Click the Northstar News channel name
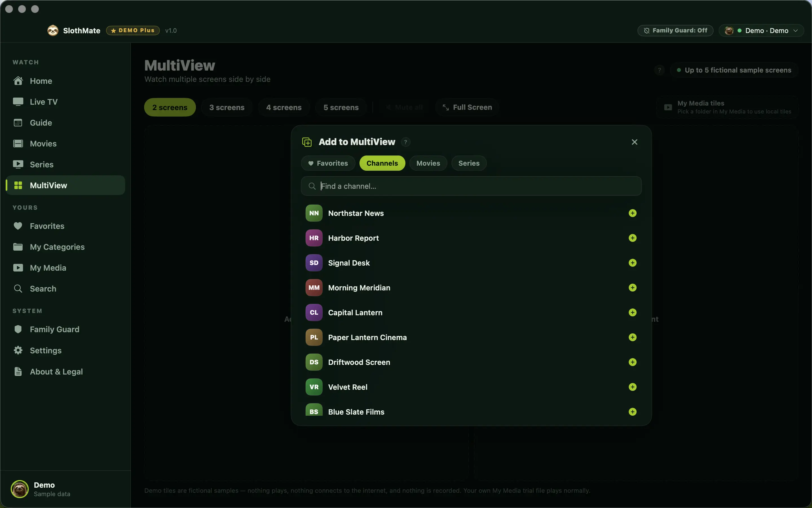The image size is (812, 508). [356, 213]
